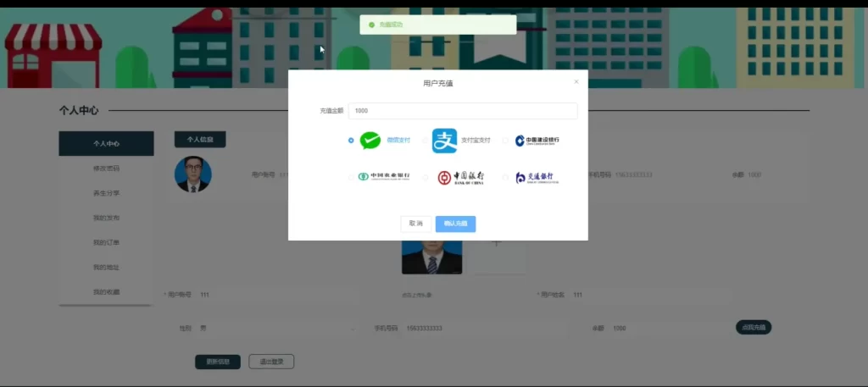
Task: Select the Agricultural Bank radio button
Action: tap(351, 178)
